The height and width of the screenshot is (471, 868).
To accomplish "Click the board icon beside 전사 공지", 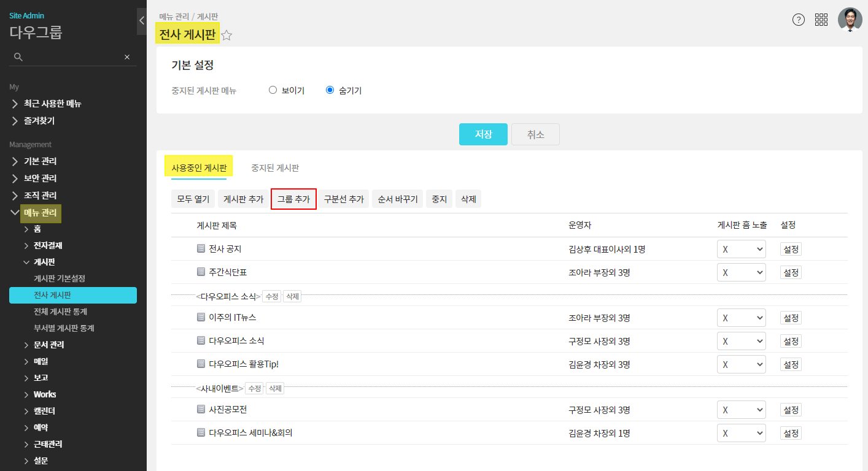I will pos(201,249).
